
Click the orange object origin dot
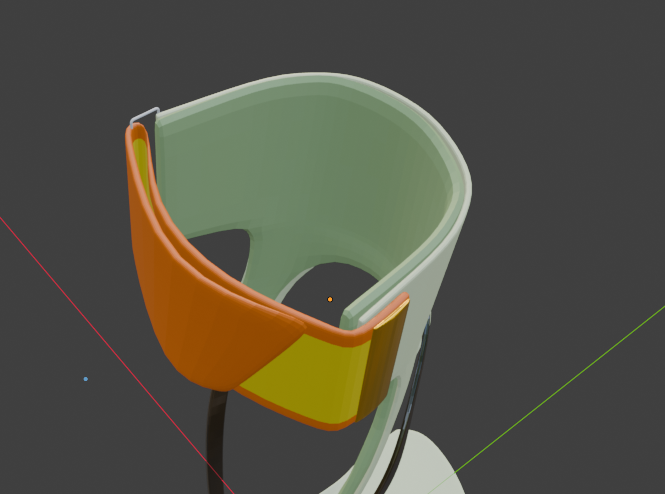[330, 299]
